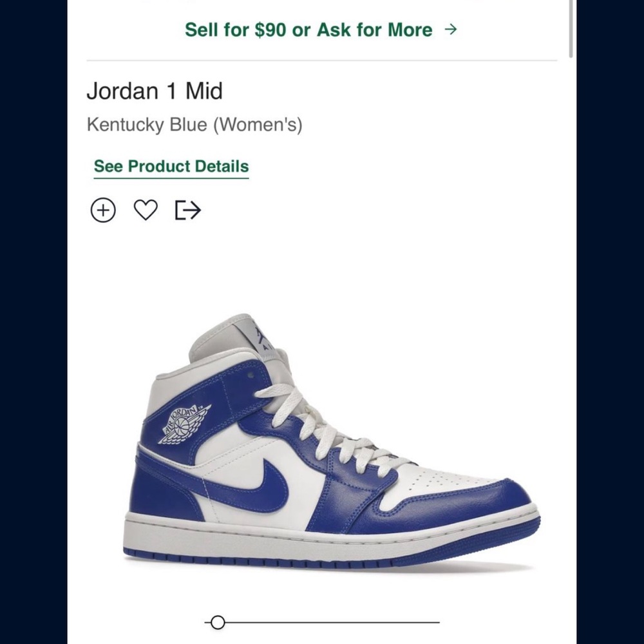Move the image carousel slider handle
This screenshot has width=644, height=644.
217,623
